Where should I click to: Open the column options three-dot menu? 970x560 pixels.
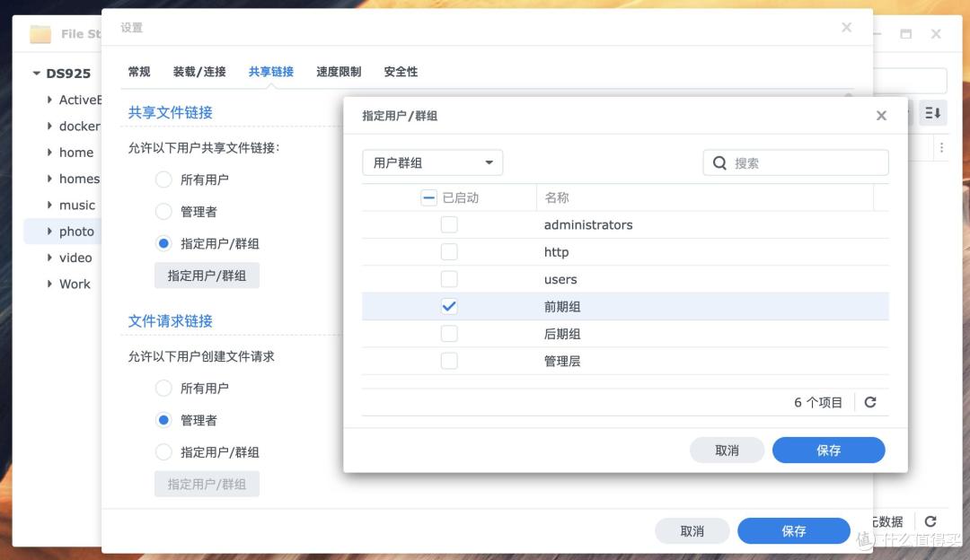click(941, 148)
